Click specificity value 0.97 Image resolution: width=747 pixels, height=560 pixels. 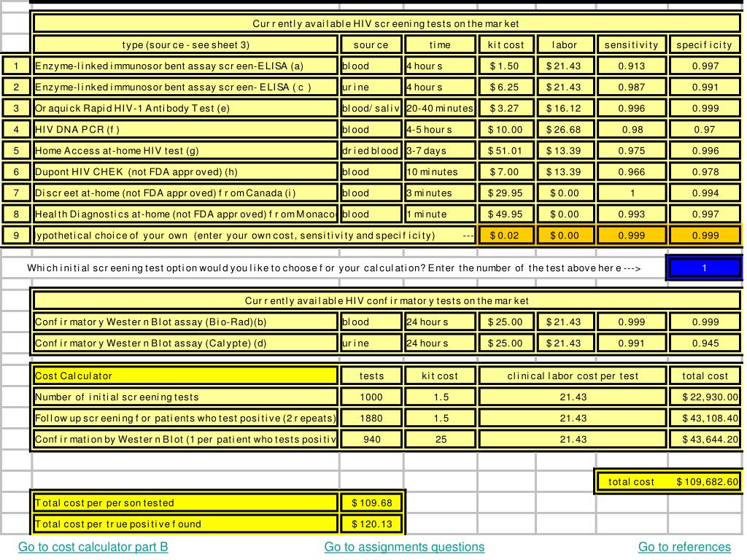pos(705,130)
